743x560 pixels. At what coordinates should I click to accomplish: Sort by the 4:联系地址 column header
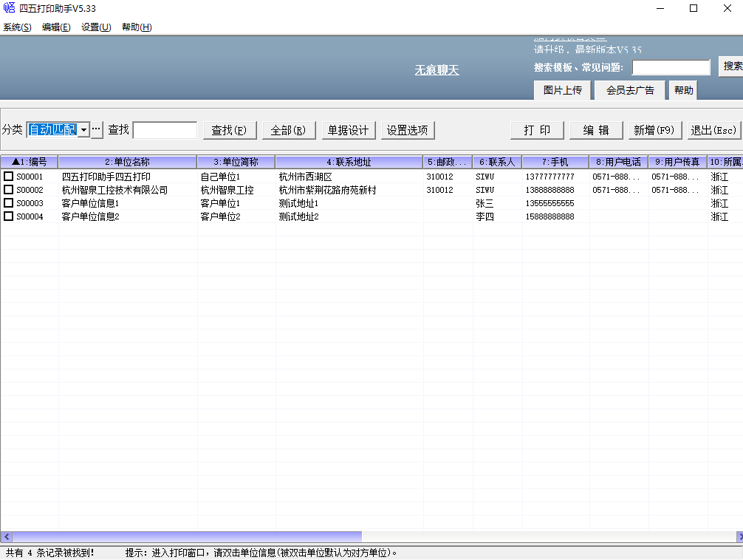tap(349, 163)
